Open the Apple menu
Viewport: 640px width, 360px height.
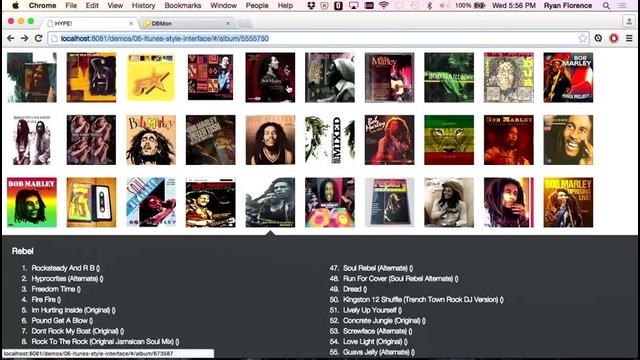(15, 6)
